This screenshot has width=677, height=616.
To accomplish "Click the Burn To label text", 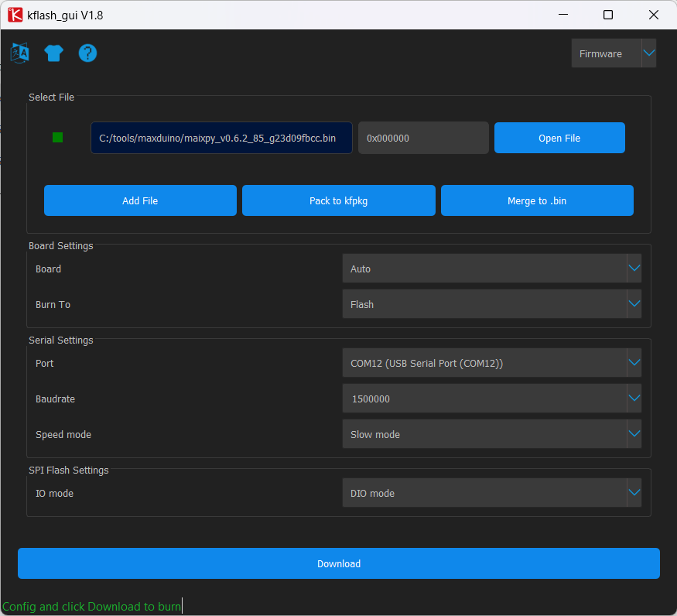I will pos(53,305).
